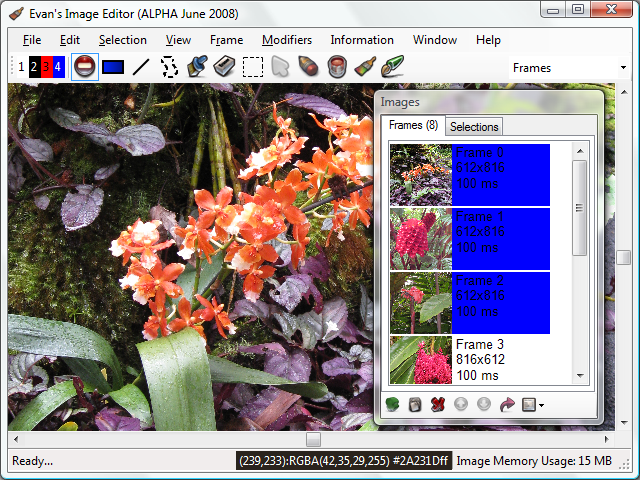Open the Modifiers menu
This screenshot has width=640, height=480.
click(287, 40)
